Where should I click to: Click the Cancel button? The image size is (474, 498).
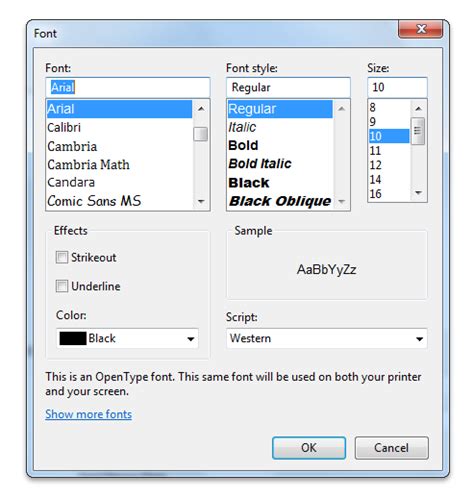pyautogui.click(x=391, y=448)
